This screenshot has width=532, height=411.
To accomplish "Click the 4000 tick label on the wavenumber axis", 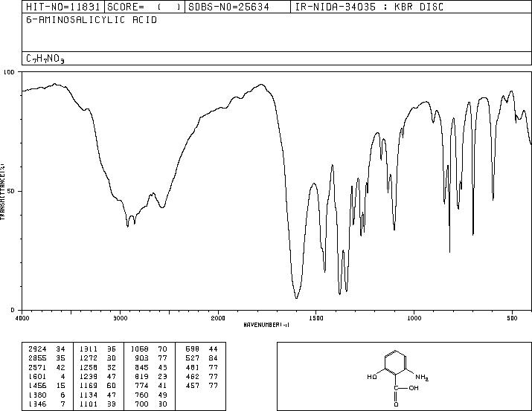I will coord(22,318).
